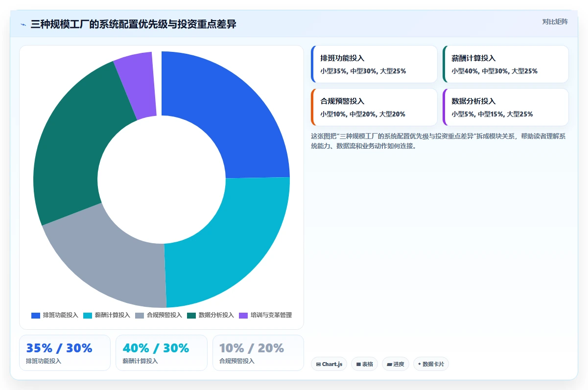The height and width of the screenshot is (390, 588).
Task: Toggle the 薪酬计算投入 legend swatch
Action: click(88, 315)
